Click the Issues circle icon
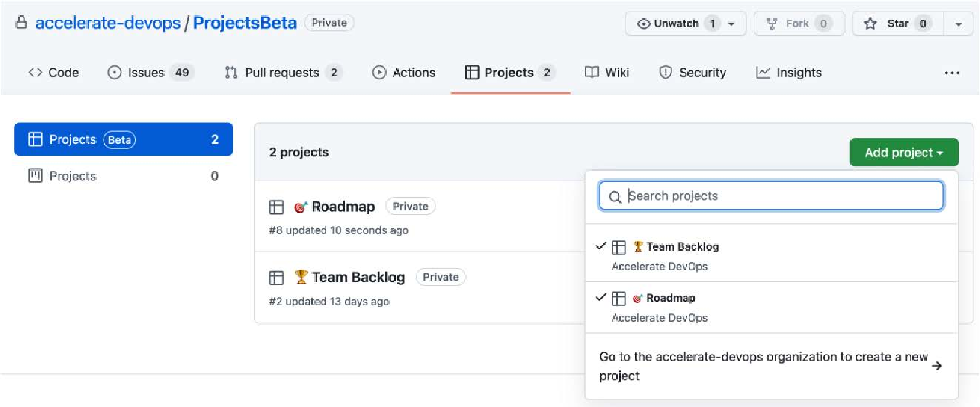This screenshot has height=407, width=980. (114, 72)
